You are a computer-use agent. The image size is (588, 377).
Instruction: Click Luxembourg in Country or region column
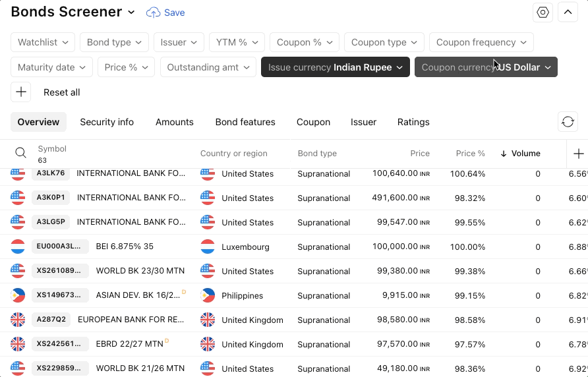tap(245, 247)
